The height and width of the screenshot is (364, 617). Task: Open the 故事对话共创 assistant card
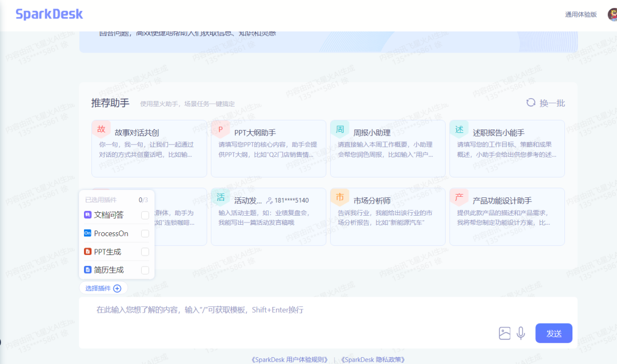[x=149, y=148]
